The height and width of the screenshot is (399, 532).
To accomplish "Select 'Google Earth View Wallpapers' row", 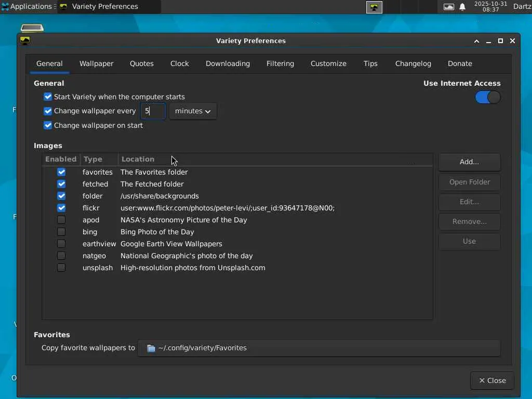I will pos(237,244).
